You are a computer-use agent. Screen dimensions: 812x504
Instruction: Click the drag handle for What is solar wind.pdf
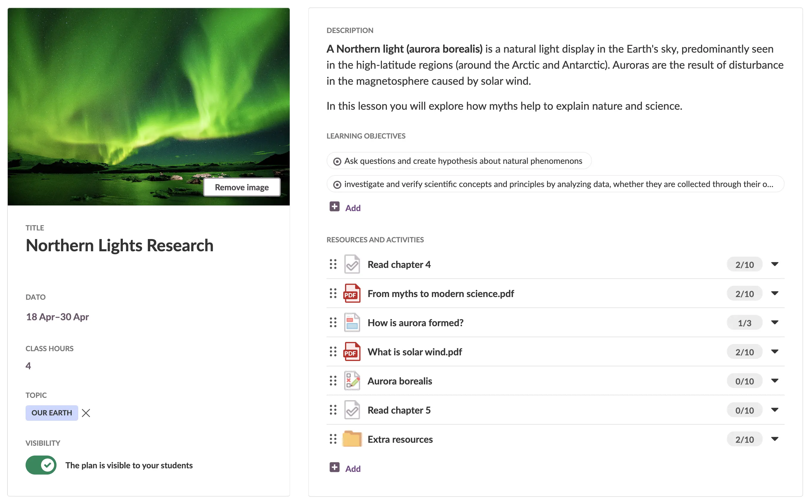point(333,352)
